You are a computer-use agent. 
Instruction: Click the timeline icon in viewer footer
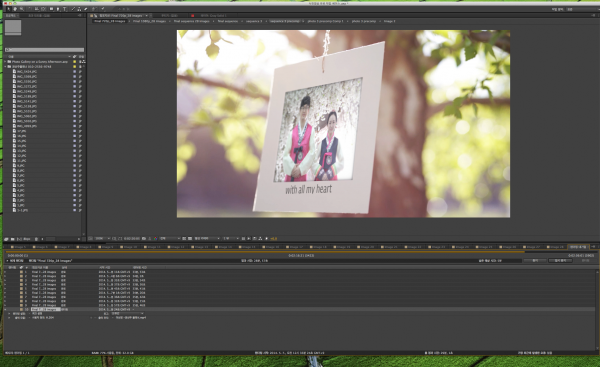[255, 238]
